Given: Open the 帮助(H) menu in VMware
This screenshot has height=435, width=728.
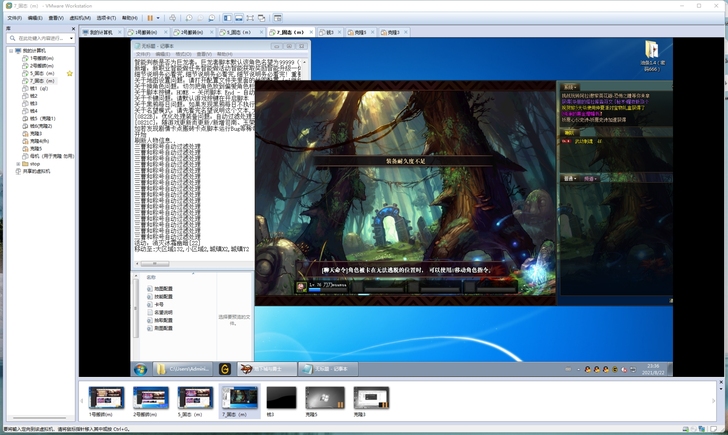Looking at the screenshot, I should pyautogui.click(x=130, y=18).
